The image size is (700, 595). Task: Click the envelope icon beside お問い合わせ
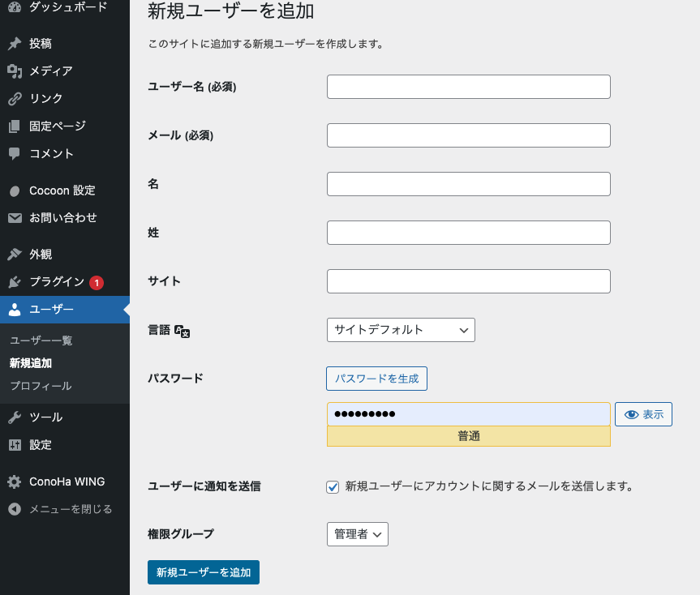point(15,218)
